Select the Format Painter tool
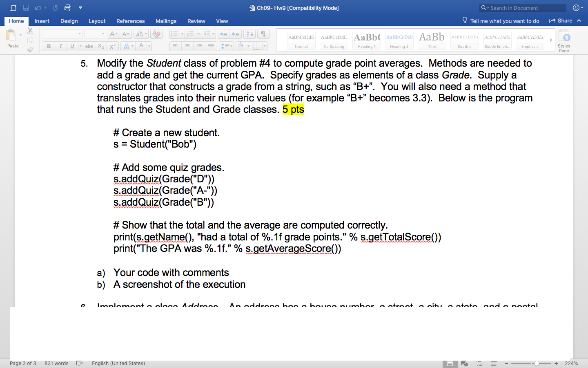 [30, 49]
